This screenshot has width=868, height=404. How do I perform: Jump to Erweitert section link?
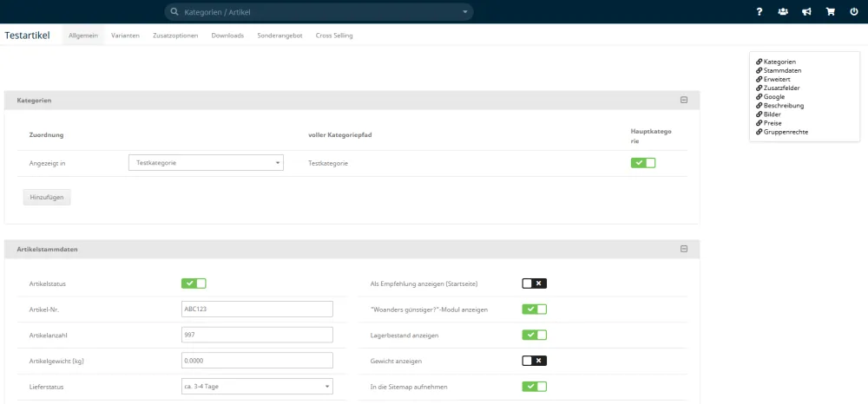[777, 80]
